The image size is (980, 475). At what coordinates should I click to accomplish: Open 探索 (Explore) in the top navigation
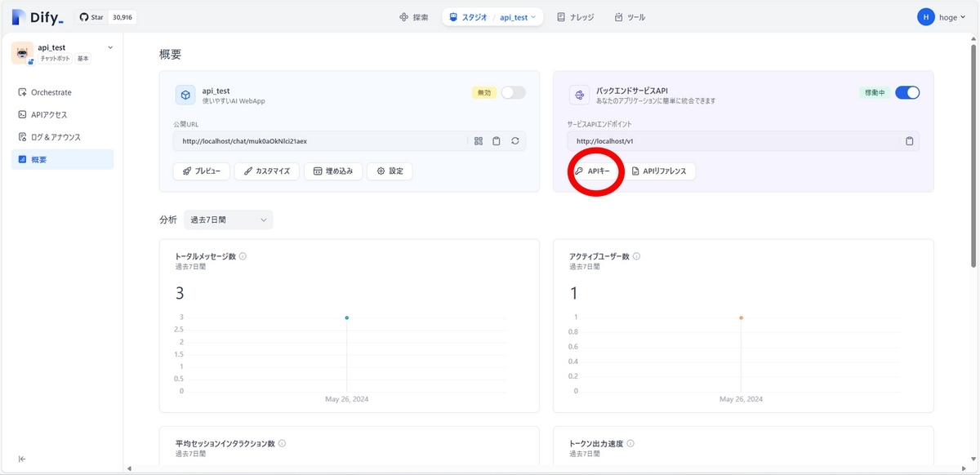413,16
